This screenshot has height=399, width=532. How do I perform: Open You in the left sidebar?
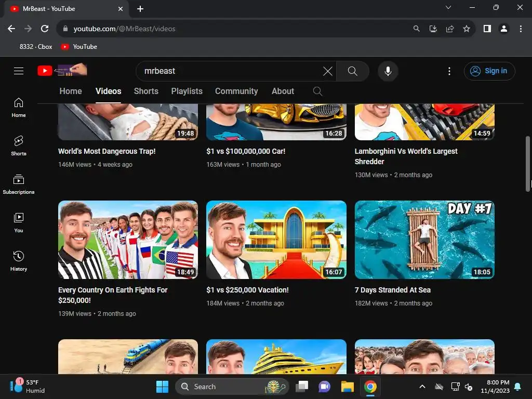point(19,222)
